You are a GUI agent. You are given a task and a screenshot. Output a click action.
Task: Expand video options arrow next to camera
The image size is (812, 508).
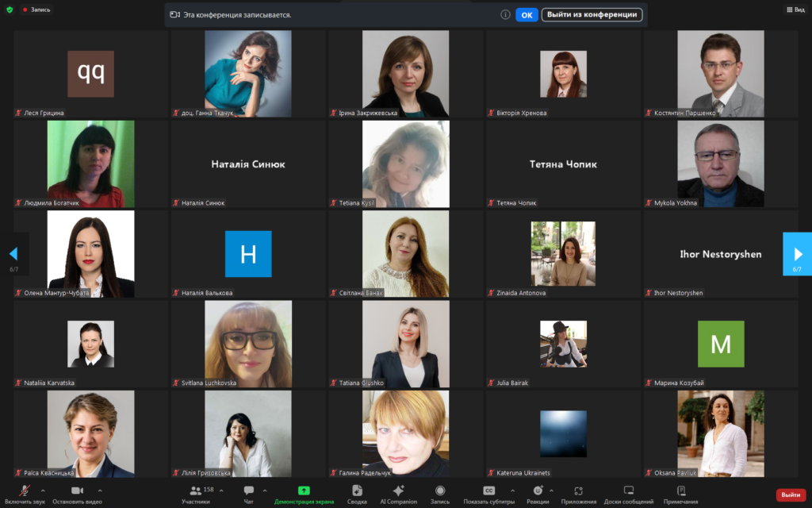[x=100, y=491]
